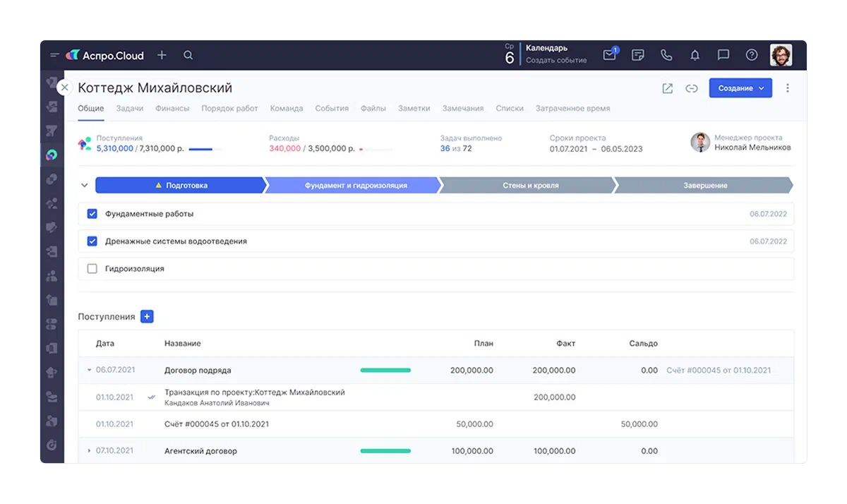
Task: Copy project link with chain icon
Action: (x=692, y=88)
